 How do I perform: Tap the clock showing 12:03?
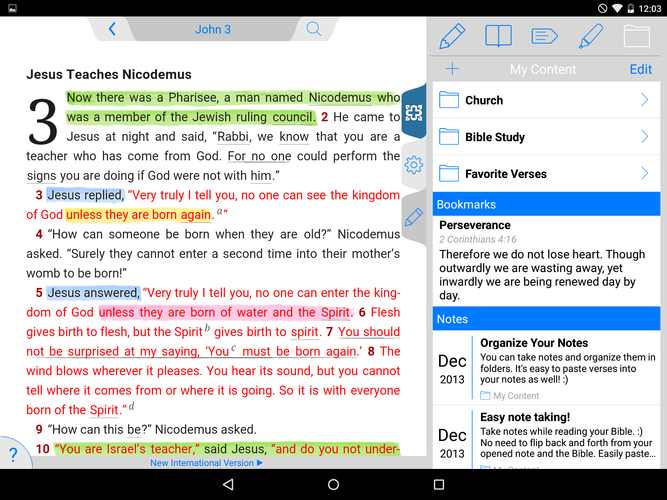[650, 9]
